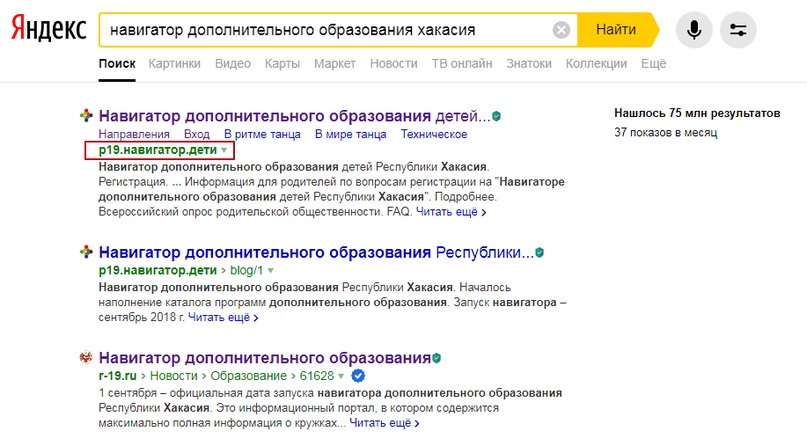Open the Техническое sitelink
This screenshot has width=807, height=446.
[434, 134]
